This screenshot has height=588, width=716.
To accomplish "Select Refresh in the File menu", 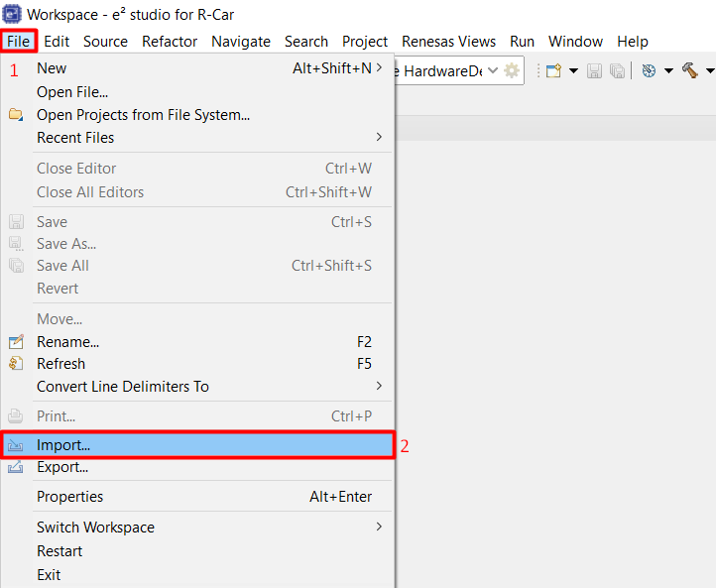I will (x=198, y=364).
